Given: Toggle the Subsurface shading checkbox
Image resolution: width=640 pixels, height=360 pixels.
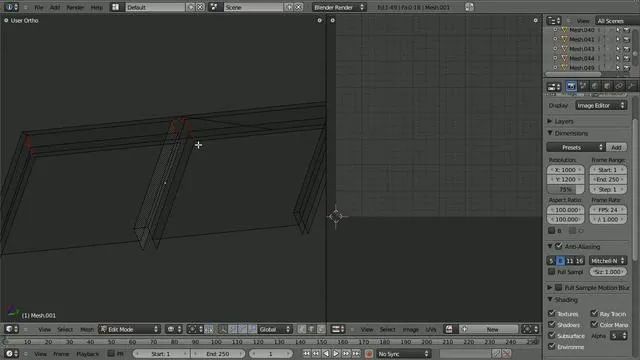Looking at the screenshot, I should [551, 335].
